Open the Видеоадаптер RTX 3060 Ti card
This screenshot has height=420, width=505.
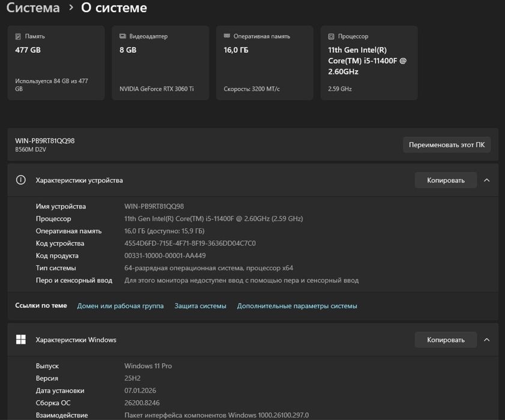coord(160,63)
